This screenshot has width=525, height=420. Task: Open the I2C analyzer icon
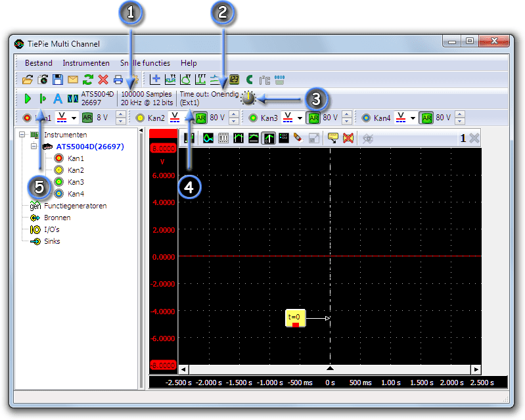[x=265, y=80]
